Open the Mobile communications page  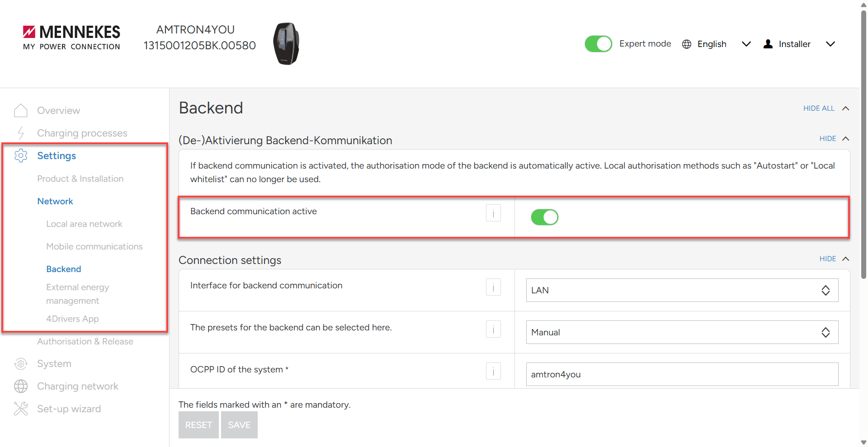point(94,246)
